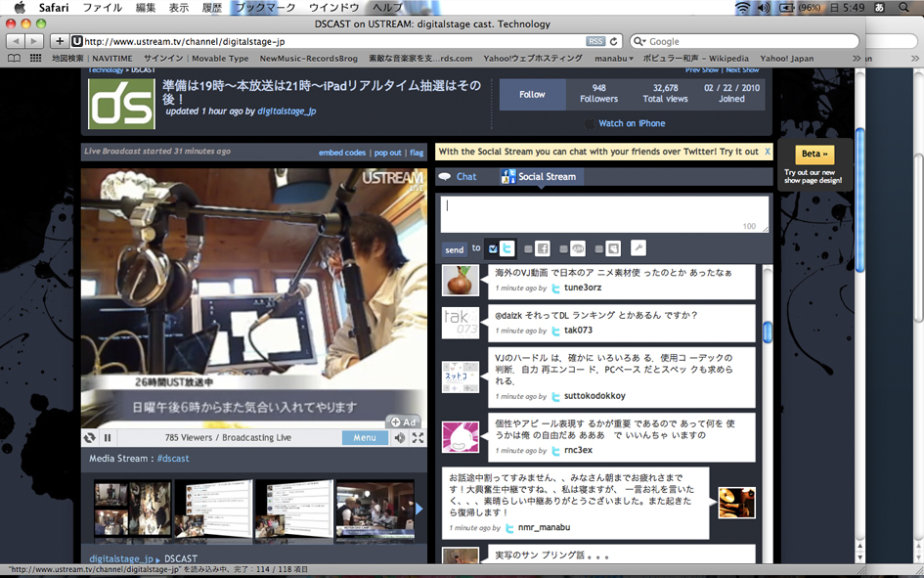Viewport: 924px width, 578px height.
Task: Click the Follow button
Action: pyautogui.click(x=532, y=94)
